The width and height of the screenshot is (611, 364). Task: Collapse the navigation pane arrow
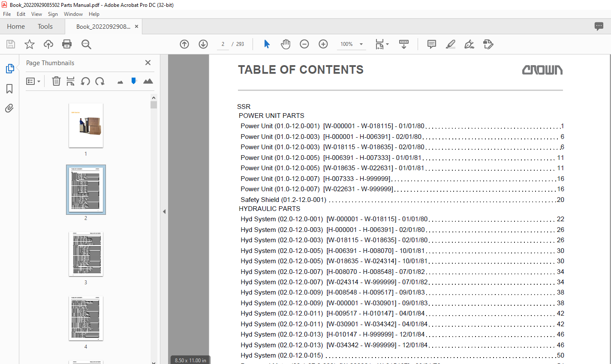164,211
